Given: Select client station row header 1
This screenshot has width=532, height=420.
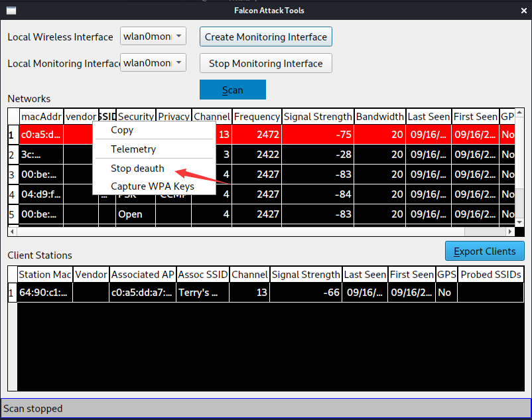Looking at the screenshot, I should click(13, 293).
